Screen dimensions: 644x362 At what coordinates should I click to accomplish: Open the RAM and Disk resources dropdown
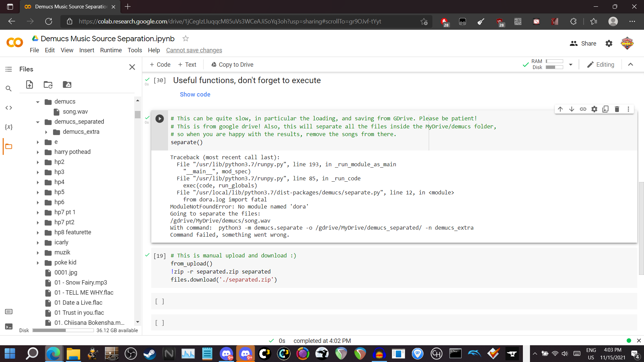571,64
